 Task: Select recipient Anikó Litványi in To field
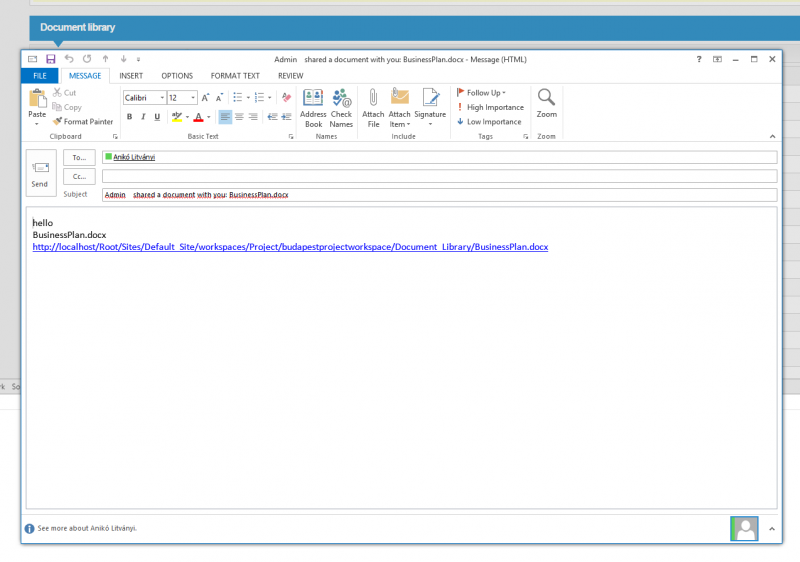point(134,157)
